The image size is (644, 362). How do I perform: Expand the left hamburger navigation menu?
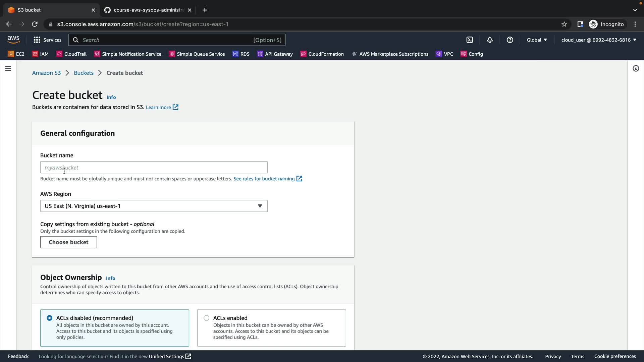(x=8, y=68)
